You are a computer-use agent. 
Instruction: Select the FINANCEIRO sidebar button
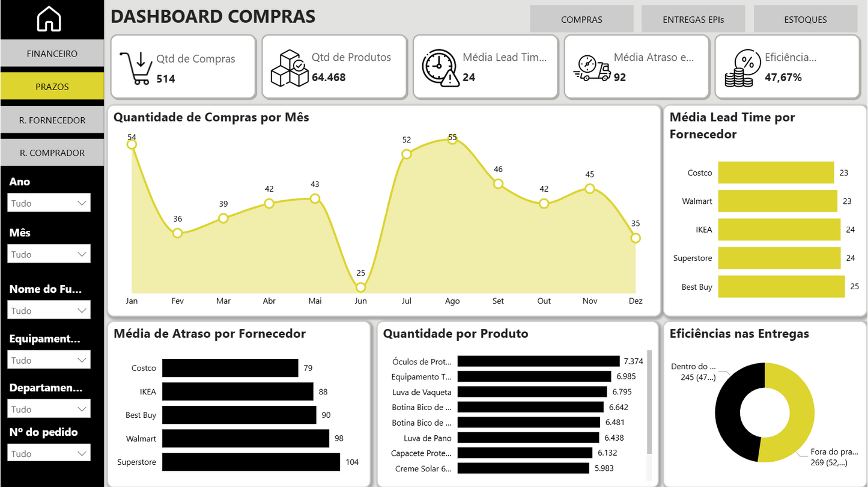point(52,53)
